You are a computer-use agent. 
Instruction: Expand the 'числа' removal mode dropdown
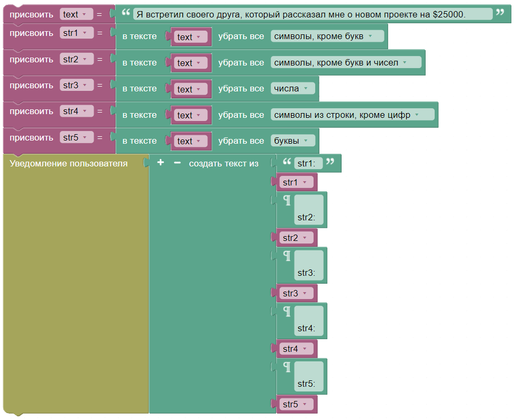[x=293, y=88]
